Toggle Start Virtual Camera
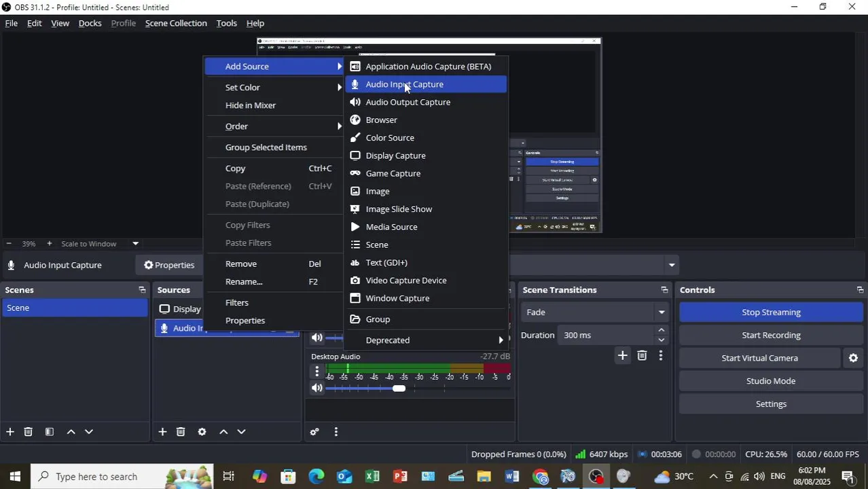 tap(759, 358)
